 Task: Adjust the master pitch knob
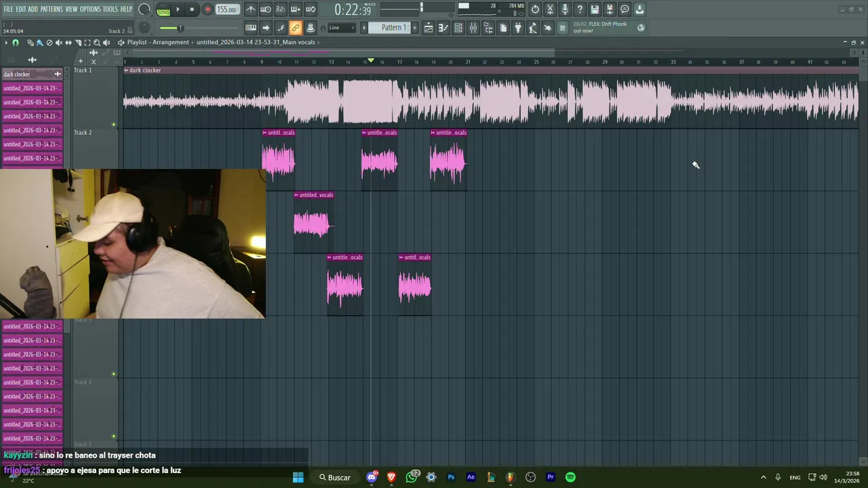144,28
